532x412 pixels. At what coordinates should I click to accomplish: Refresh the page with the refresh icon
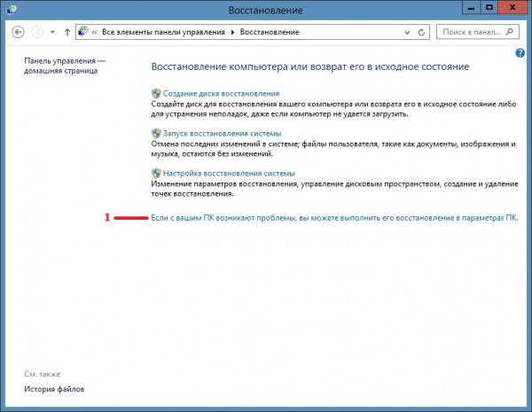coord(420,31)
